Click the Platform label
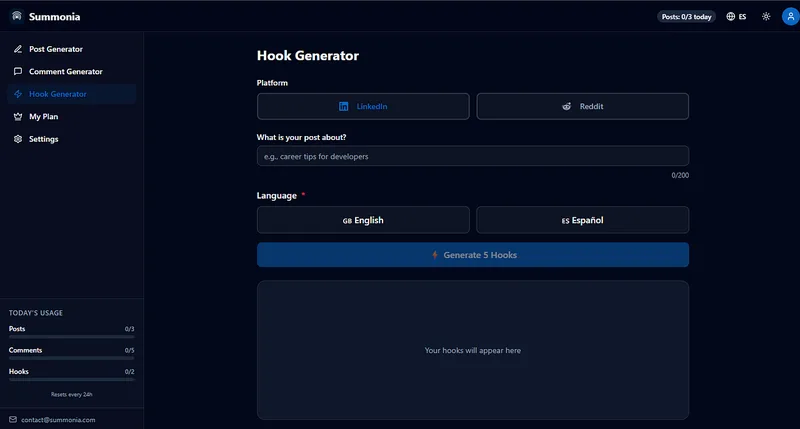 (272, 83)
